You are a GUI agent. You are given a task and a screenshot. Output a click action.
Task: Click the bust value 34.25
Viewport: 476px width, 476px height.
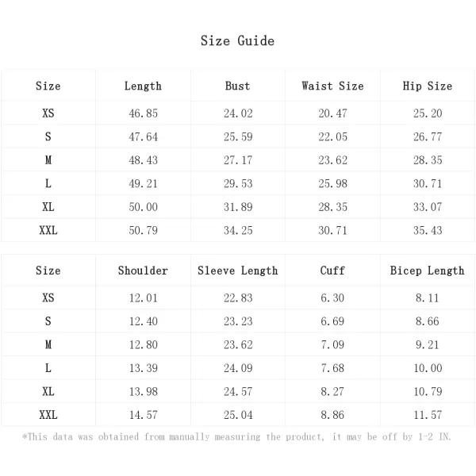click(x=238, y=230)
